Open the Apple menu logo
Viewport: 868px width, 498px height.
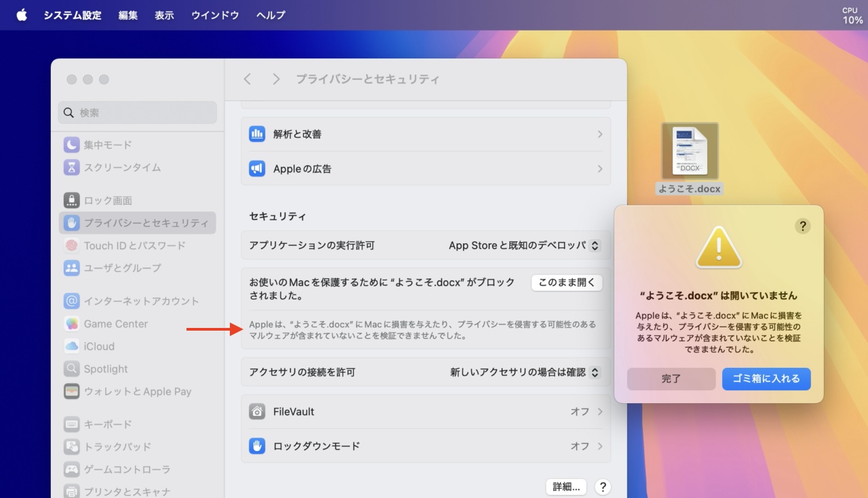pyautogui.click(x=22, y=15)
